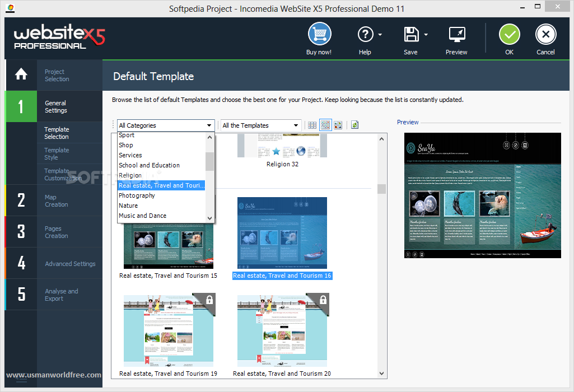Select the Religion 32 template thumbnail
This screenshot has width=574, height=392.
(x=282, y=145)
